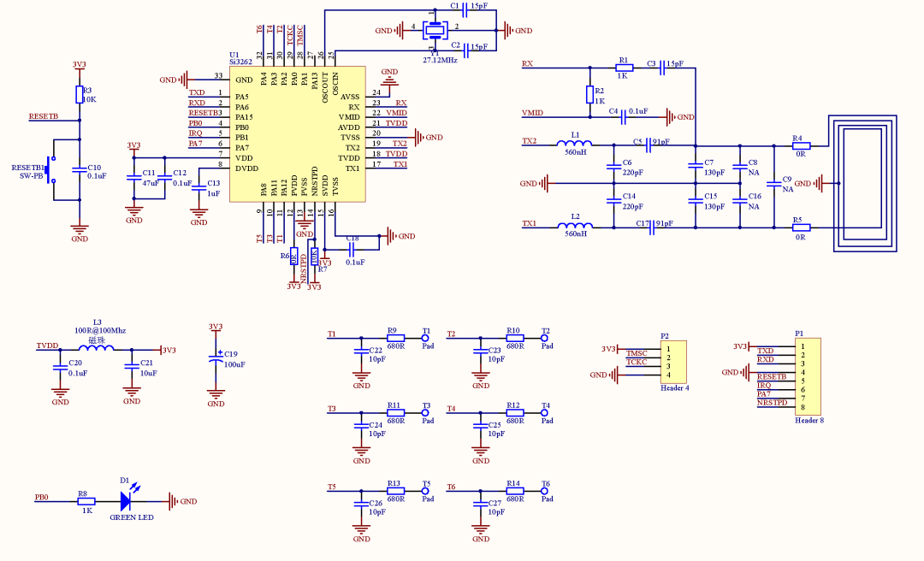
Task: Click the T5 Pad test point circle
Action: coord(425,491)
